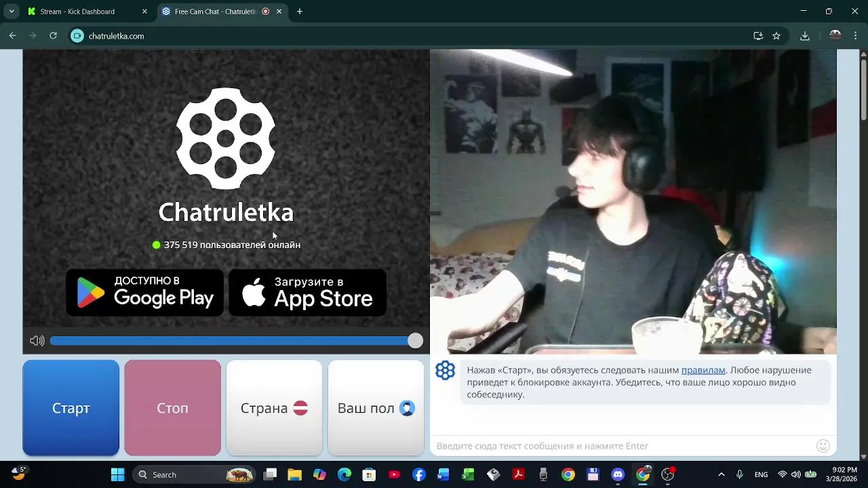Click the Google Play download badge
868x488 pixels.
(144, 292)
